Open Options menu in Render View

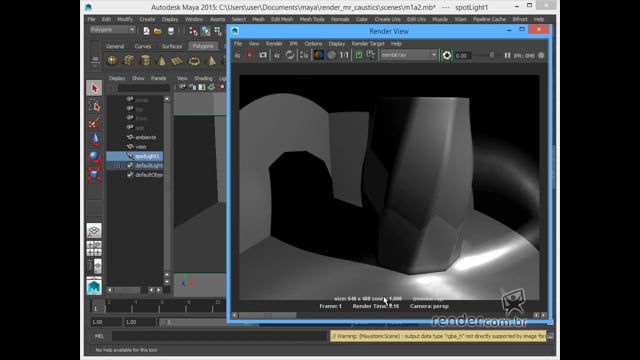(313, 44)
